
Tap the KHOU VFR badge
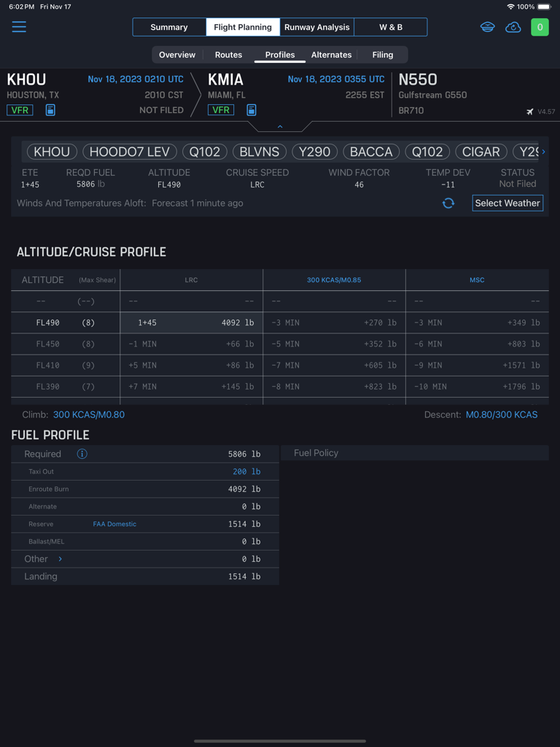pyautogui.click(x=20, y=111)
